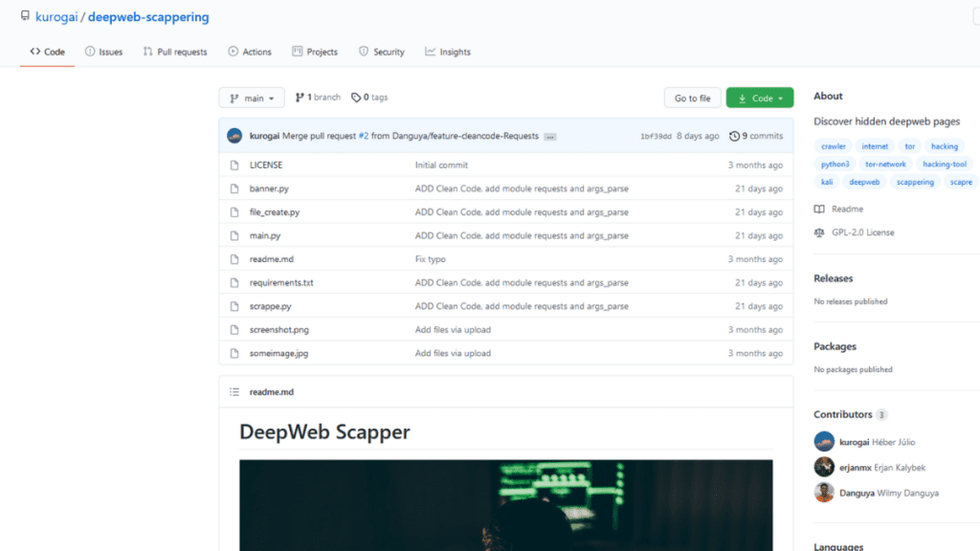Open the requirements.txt file name
This screenshot has height=551, width=980.
(281, 283)
